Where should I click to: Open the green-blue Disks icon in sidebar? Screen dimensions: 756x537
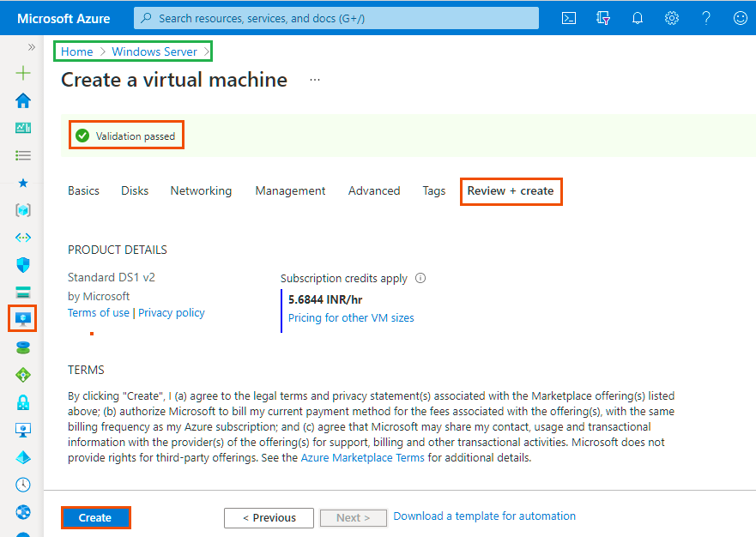(x=23, y=347)
